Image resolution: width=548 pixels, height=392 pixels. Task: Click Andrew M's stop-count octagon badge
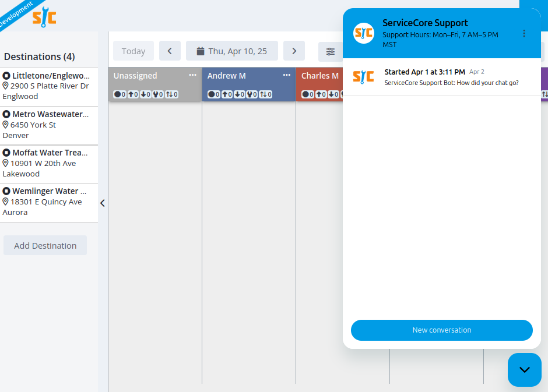click(x=213, y=94)
